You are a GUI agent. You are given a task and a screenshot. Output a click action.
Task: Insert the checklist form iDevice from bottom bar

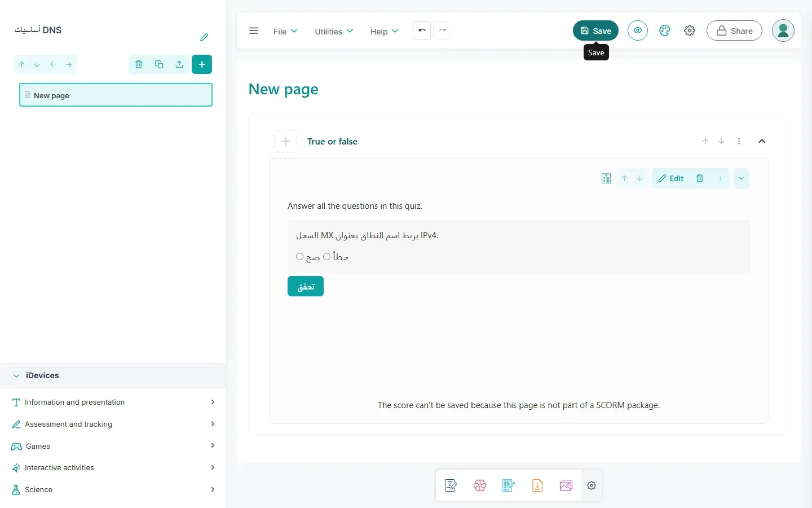tap(509, 485)
